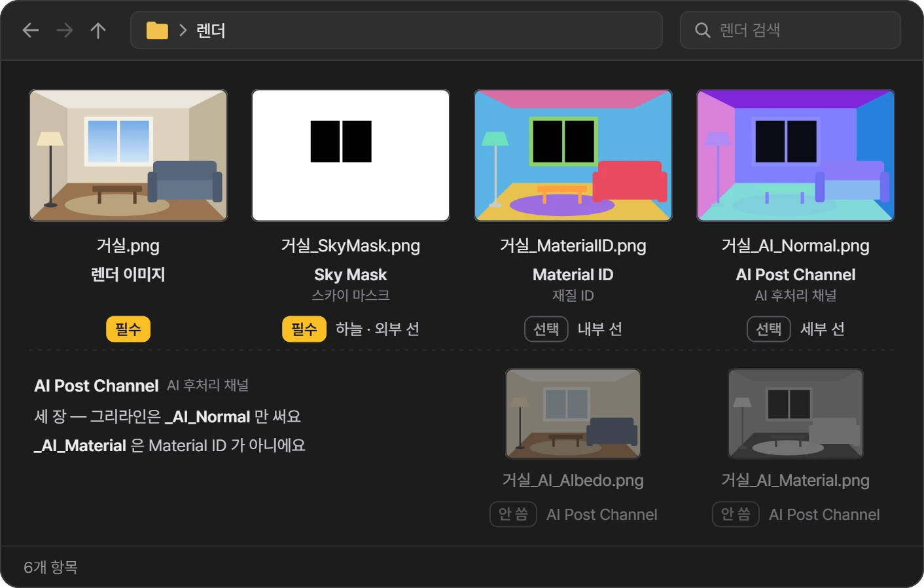Viewport: 924px width, 588px height.
Task: Go back with the left arrow
Action: [31, 30]
